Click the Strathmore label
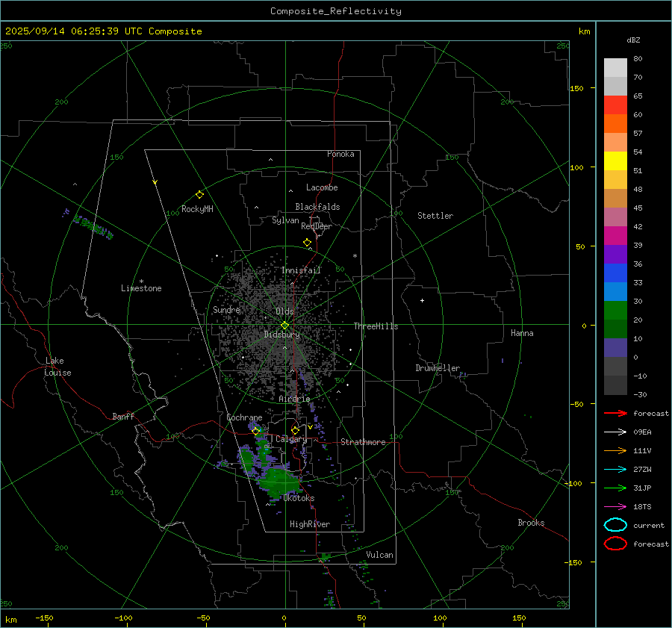 click(x=363, y=442)
